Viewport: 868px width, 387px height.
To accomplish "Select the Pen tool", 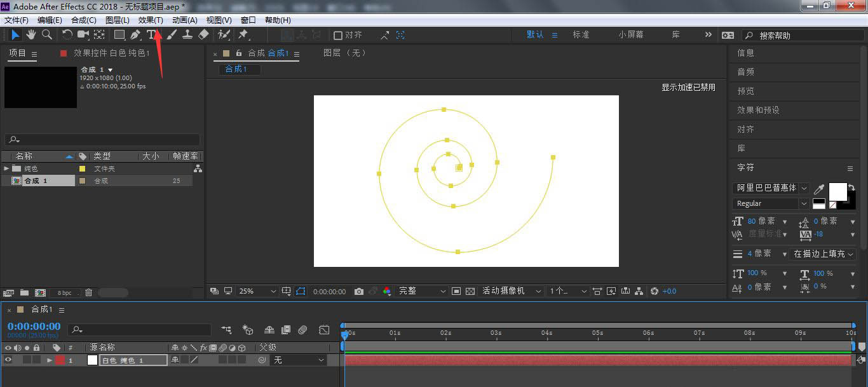I will 135,35.
